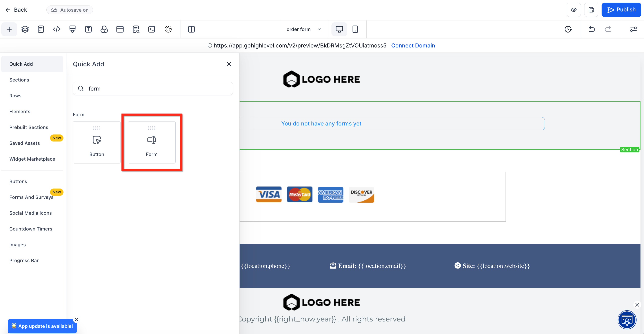The height and width of the screenshot is (334, 644).
Task: Click the Connect Domain link
Action: [413, 45]
